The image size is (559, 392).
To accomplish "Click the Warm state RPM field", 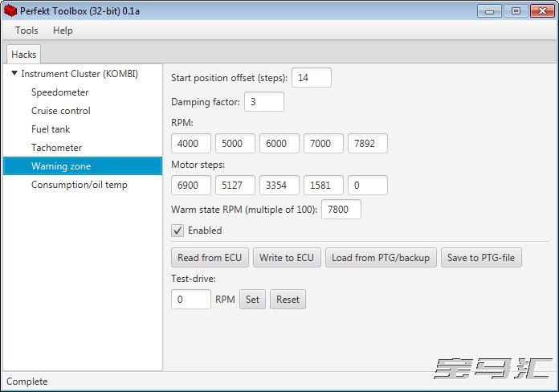I will [341, 210].
